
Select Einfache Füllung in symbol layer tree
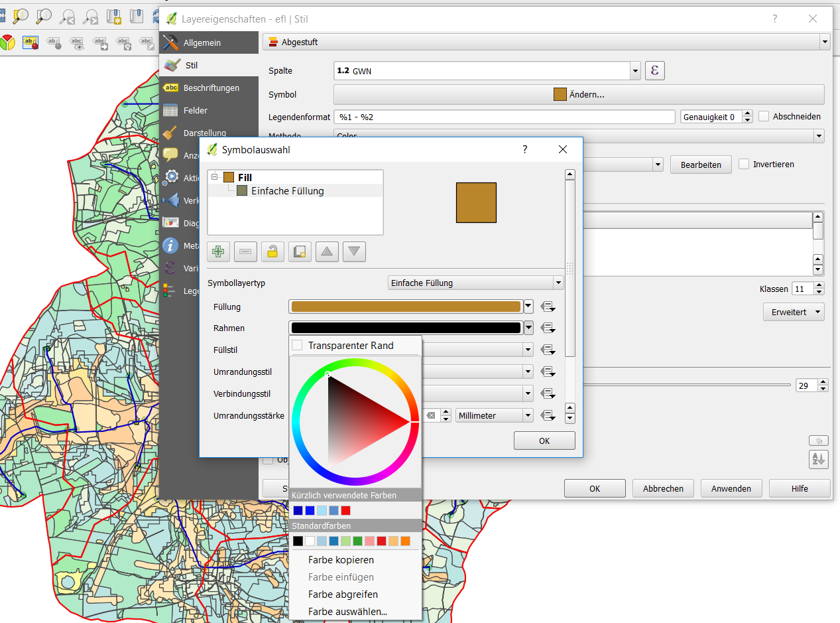[287, 191]
